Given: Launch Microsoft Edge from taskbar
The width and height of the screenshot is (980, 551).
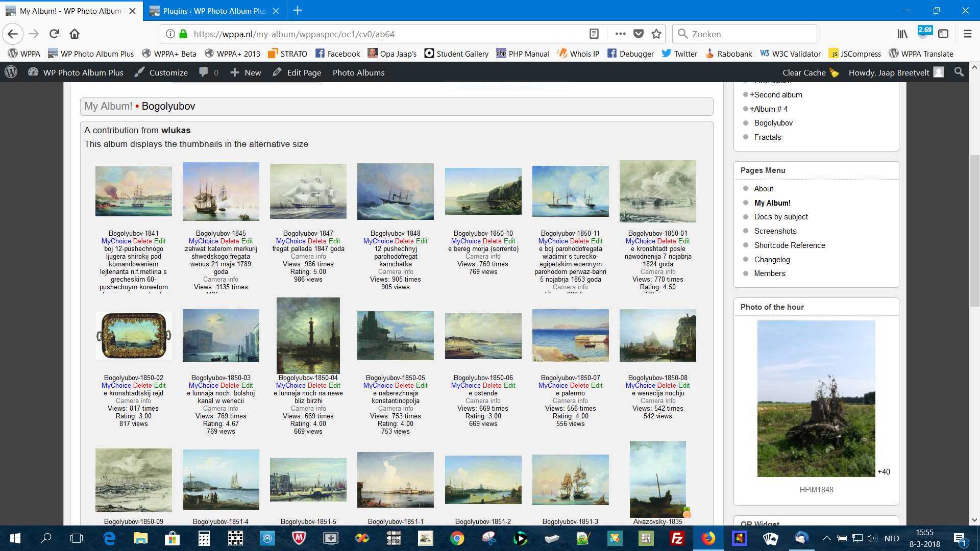Looking at the screenshot, I should click(x=109, y=538).
